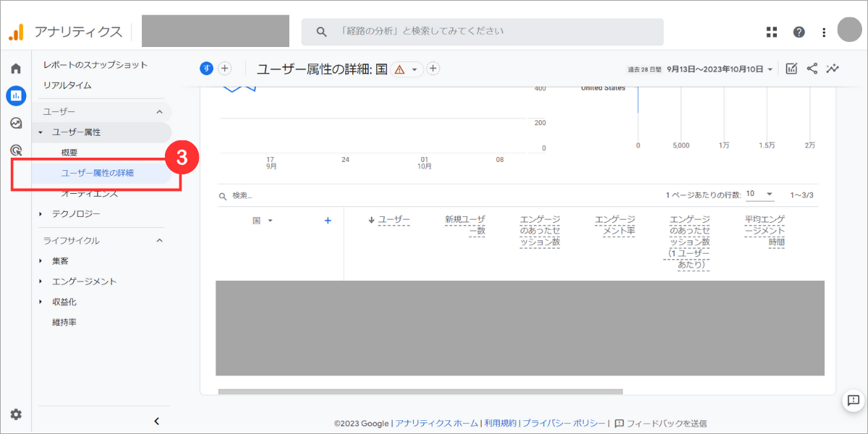Expand テクノロジー node

41,214
